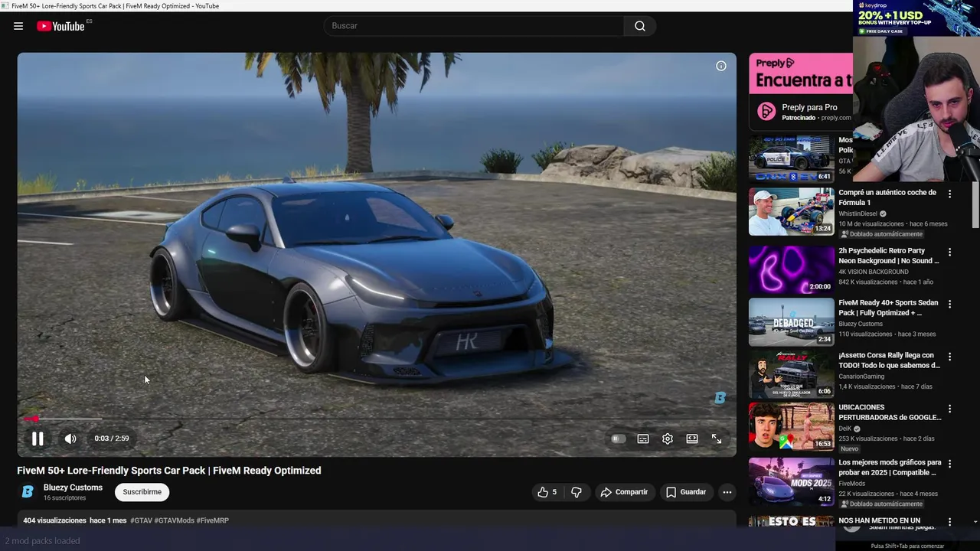The width and height of the screenshot is (980, 551).
Task: Seek along the red video progress bar
Action: click(x=377, y=419)
